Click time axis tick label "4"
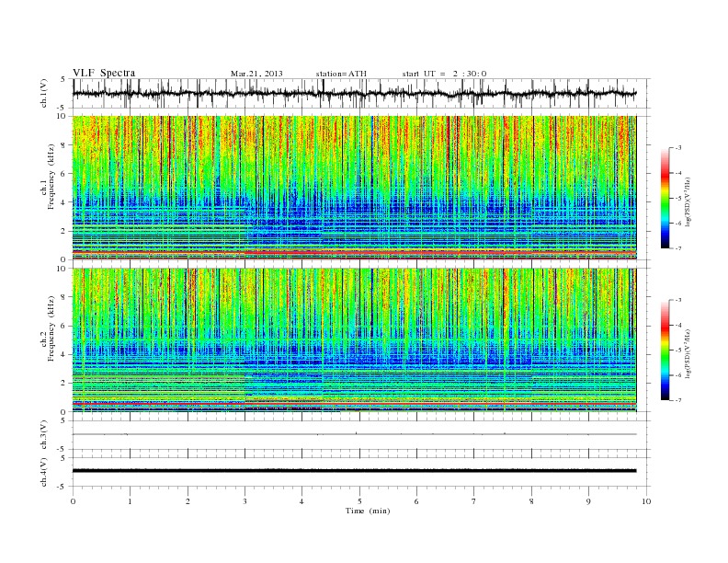 click(301, 501)
